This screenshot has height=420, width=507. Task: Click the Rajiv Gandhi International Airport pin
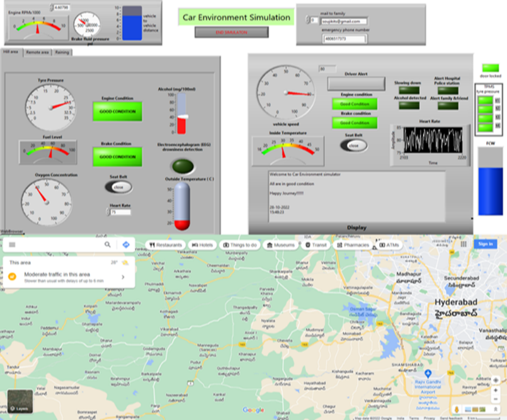pyautogui.click(x=428, y=373)
